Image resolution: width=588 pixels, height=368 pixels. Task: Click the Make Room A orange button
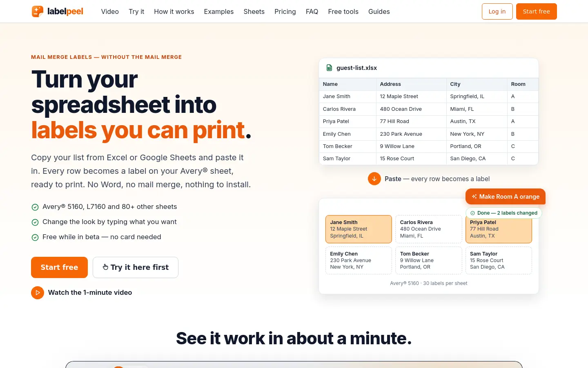[x=506, y=197]
